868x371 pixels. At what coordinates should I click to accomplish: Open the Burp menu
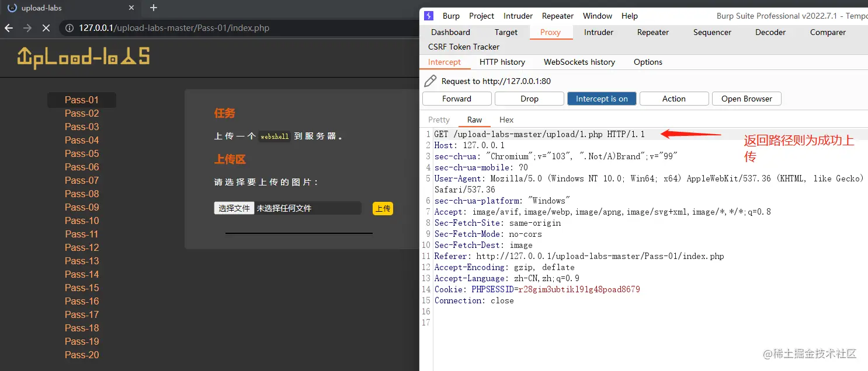point(451,16)
